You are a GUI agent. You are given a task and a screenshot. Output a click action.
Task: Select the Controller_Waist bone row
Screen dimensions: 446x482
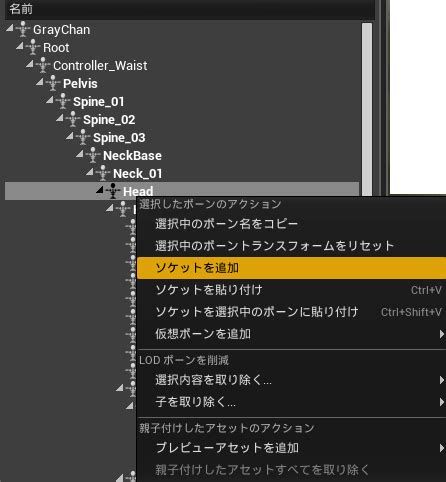[x=182, y=65]
